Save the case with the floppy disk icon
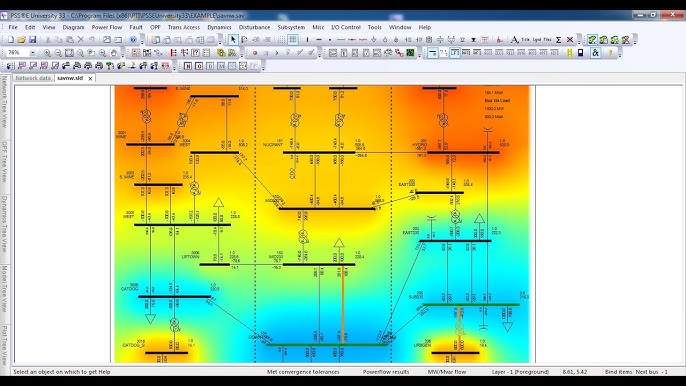 [32, 40]
